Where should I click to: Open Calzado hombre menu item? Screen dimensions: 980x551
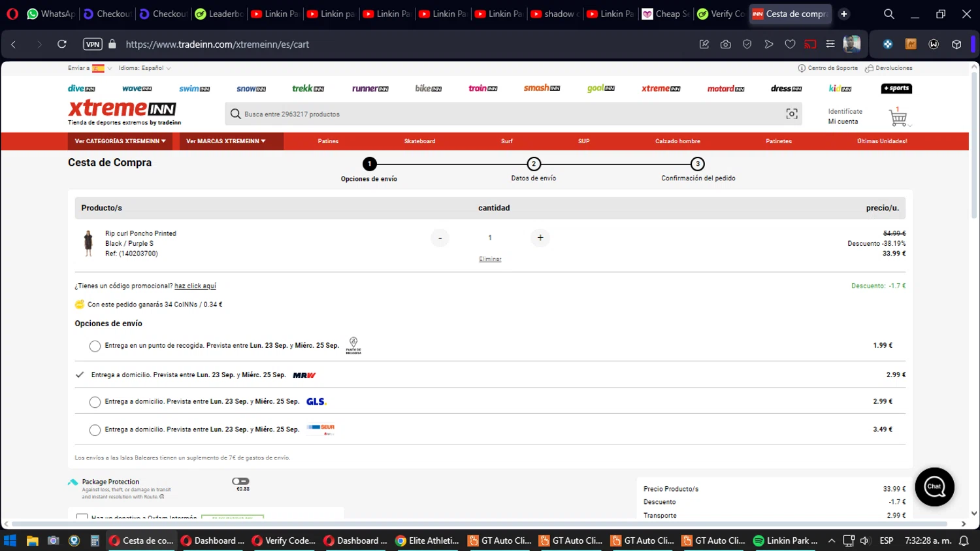678,141
